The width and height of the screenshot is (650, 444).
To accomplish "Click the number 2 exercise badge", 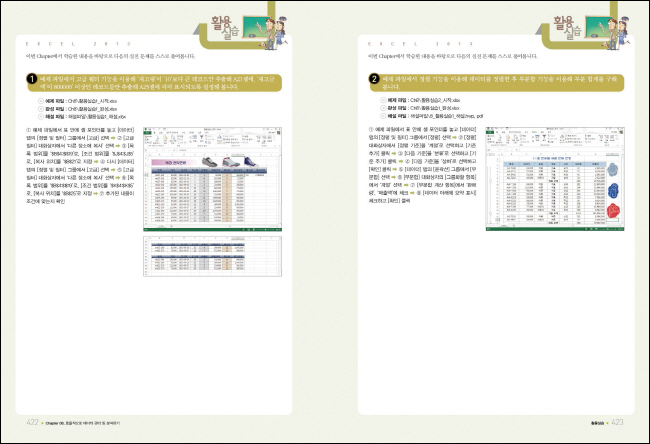I will coord(374,79).
